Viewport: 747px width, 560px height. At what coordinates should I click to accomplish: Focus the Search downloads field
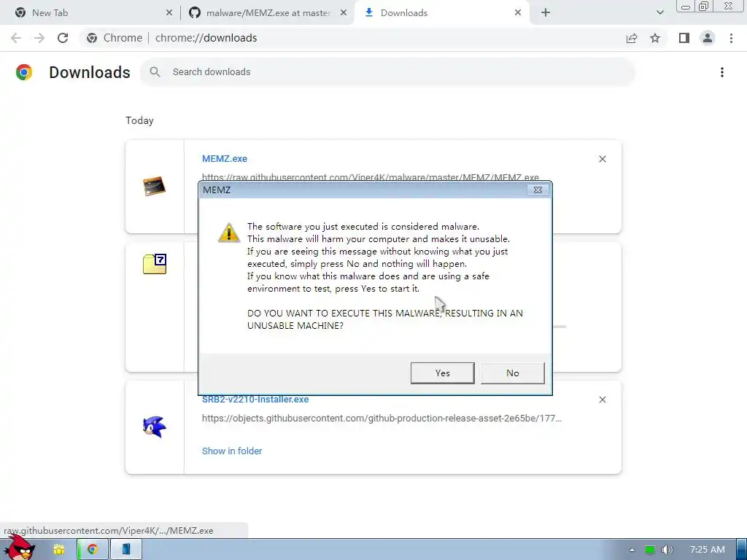(387, 72)
